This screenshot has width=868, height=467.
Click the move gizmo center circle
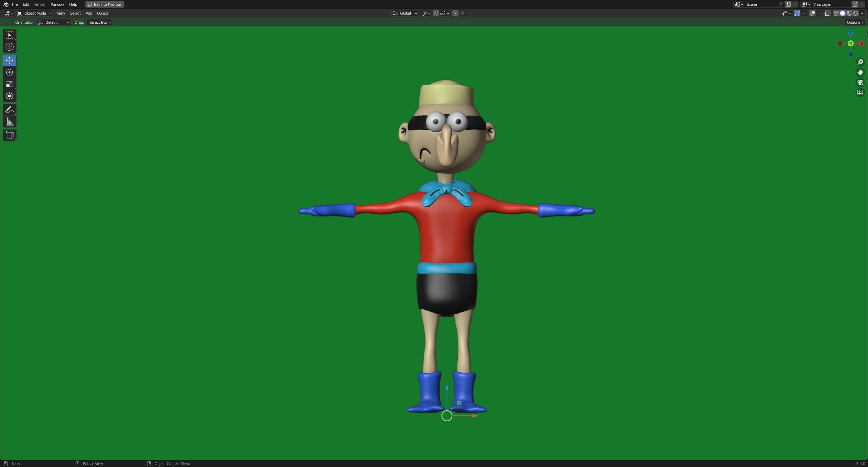coord(447,416)
